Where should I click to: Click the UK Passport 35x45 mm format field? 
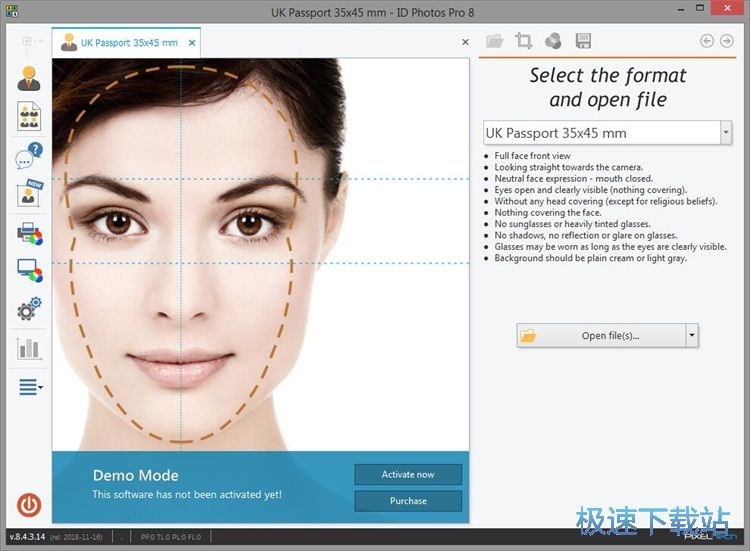click(602, 132)
